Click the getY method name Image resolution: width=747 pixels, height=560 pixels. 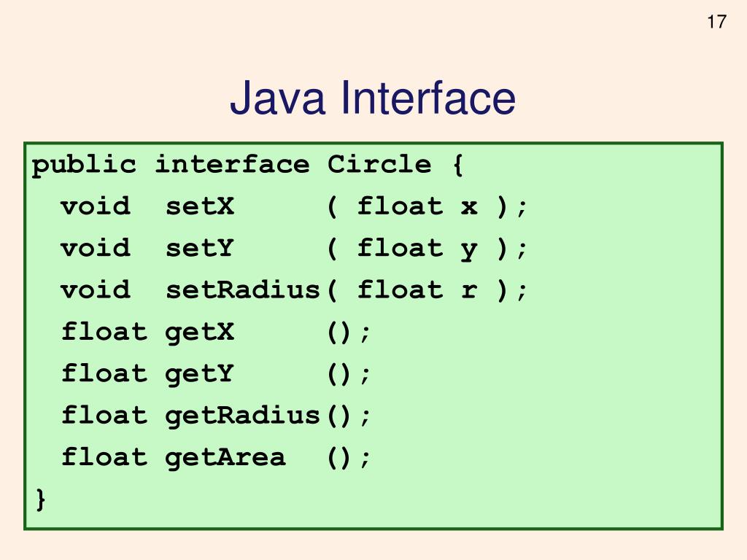[200, 374]
